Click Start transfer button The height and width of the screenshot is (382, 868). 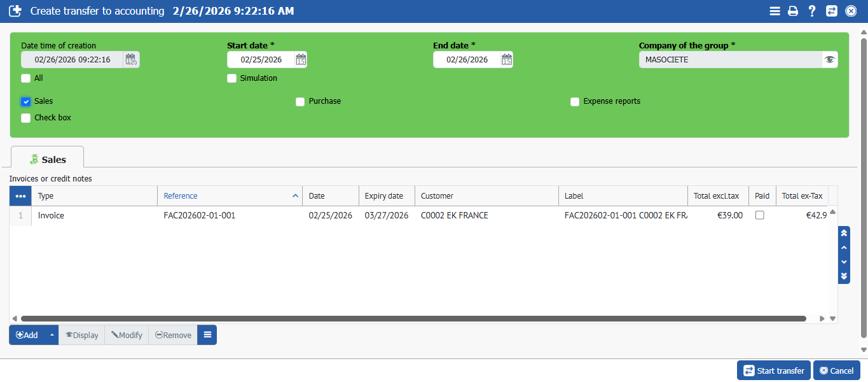pyautogui.click(x=774, y=371)
